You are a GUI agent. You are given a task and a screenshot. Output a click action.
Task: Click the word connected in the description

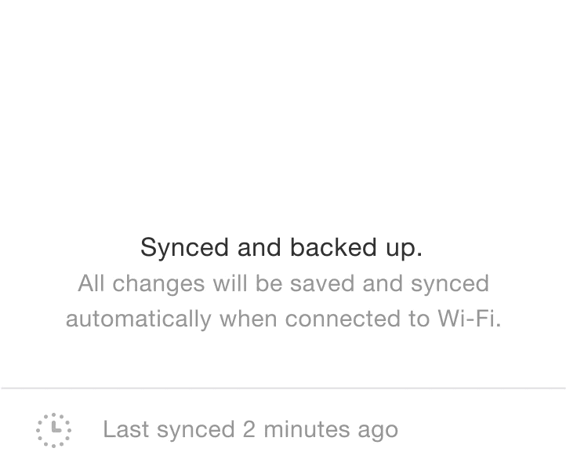pos(343,318)
